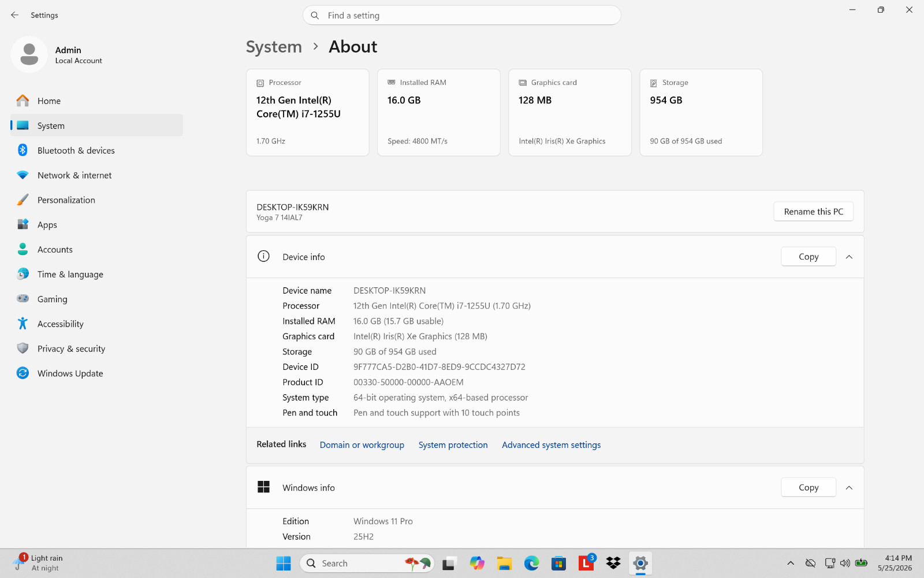Viewport: 924px width, 578px height.
Task: Click the version value 25H2
Action: [x=363, y=536]
